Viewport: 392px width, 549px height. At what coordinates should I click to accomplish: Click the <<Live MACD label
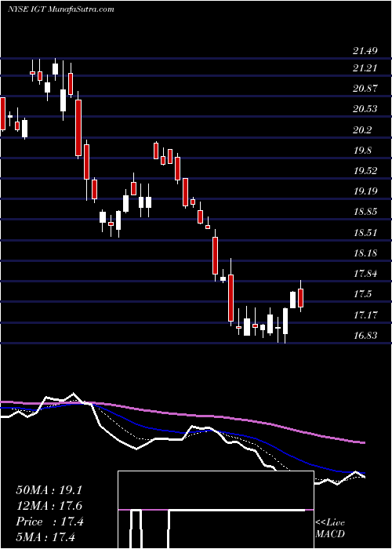pyautogui.click(x=330, y=529)
